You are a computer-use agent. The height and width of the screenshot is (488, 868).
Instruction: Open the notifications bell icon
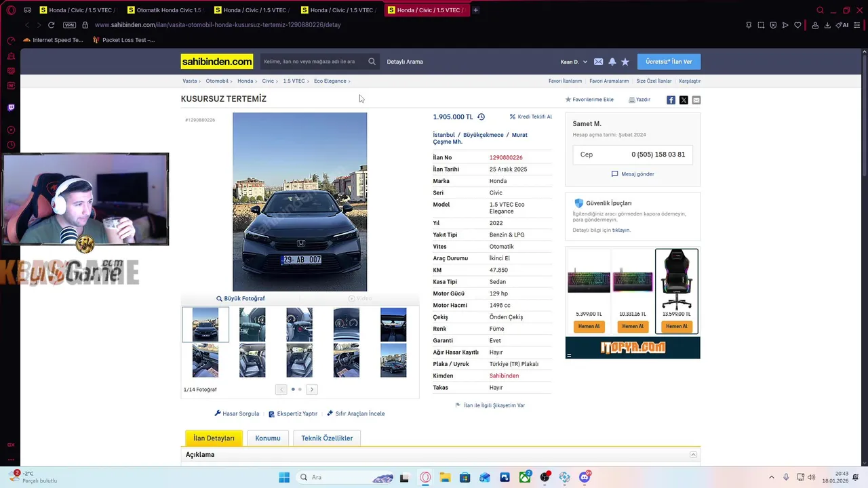tap(612, 62)
